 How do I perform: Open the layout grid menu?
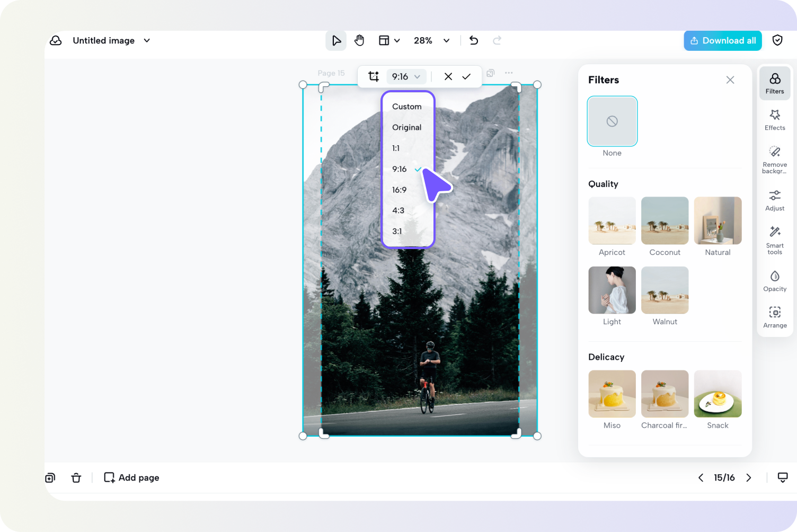click(389, 41)
